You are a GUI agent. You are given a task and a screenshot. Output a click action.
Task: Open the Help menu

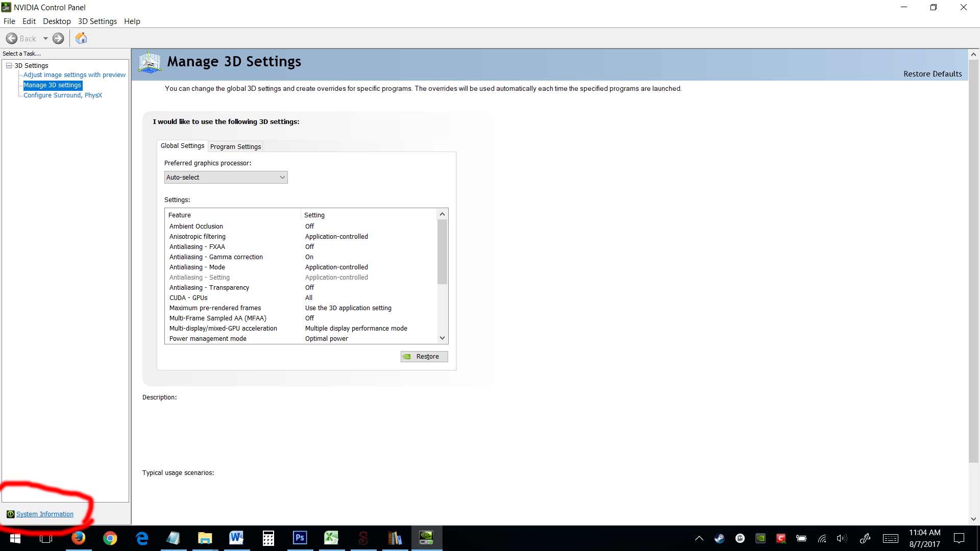click(132, 21)
